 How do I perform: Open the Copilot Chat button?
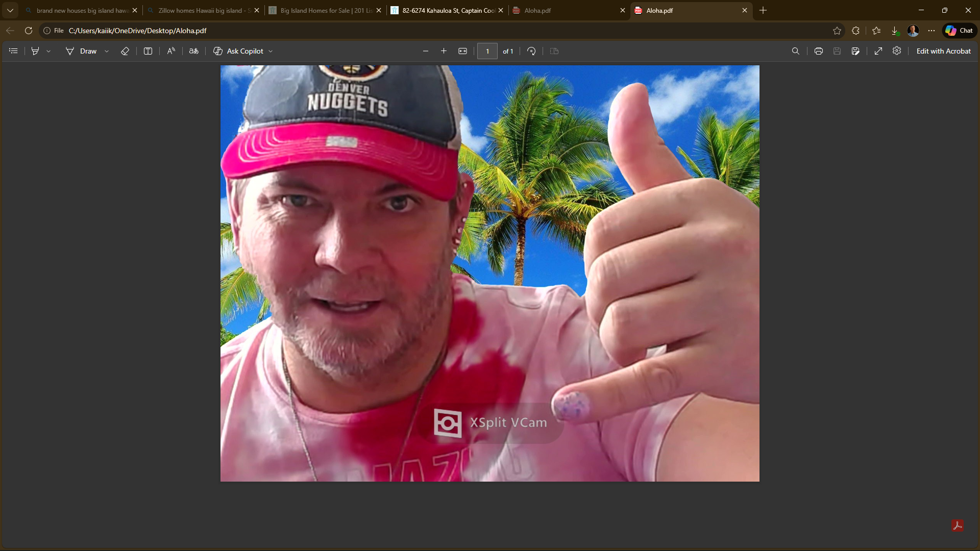tap(959, 31)
